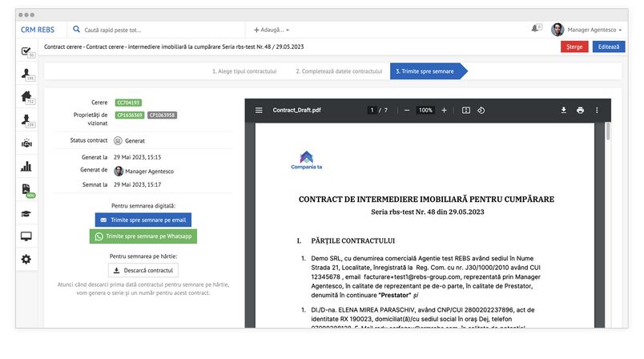Viewport: 644px width, 359px height.
Task: Open the reports bar chart sidebar icon
Action: (x=26, y=167)
